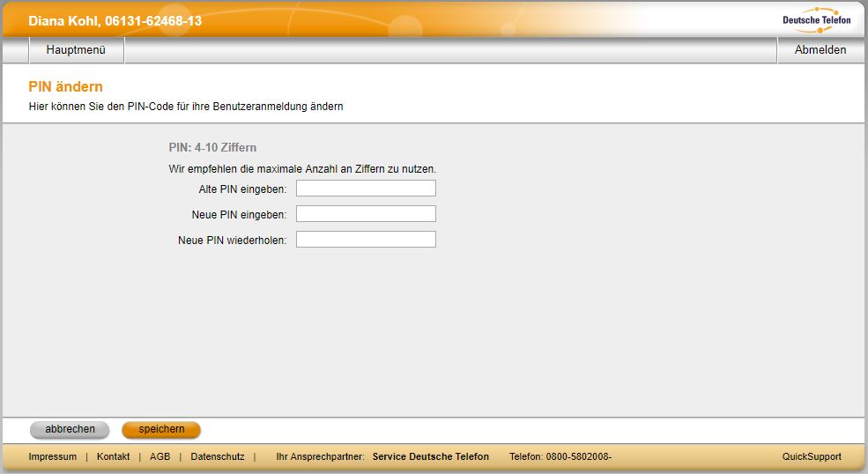Click the Telefon: 0800-5802008- text
The image size is (868, 474).
[x=560, y=457]
